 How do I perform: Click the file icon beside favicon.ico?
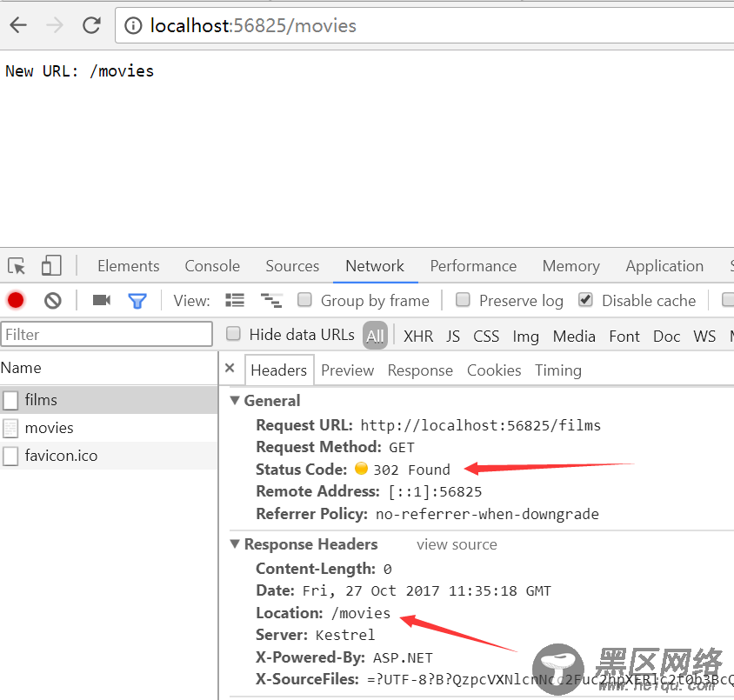(10, 456)
